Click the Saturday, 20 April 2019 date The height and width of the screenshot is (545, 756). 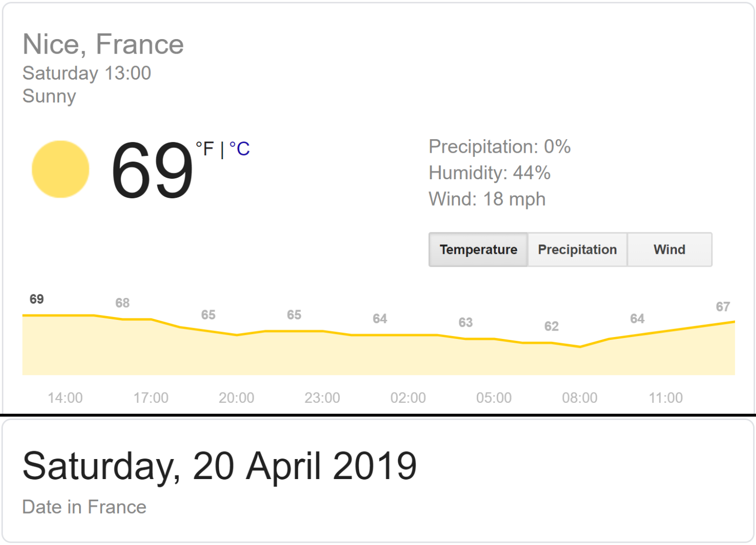219,466
